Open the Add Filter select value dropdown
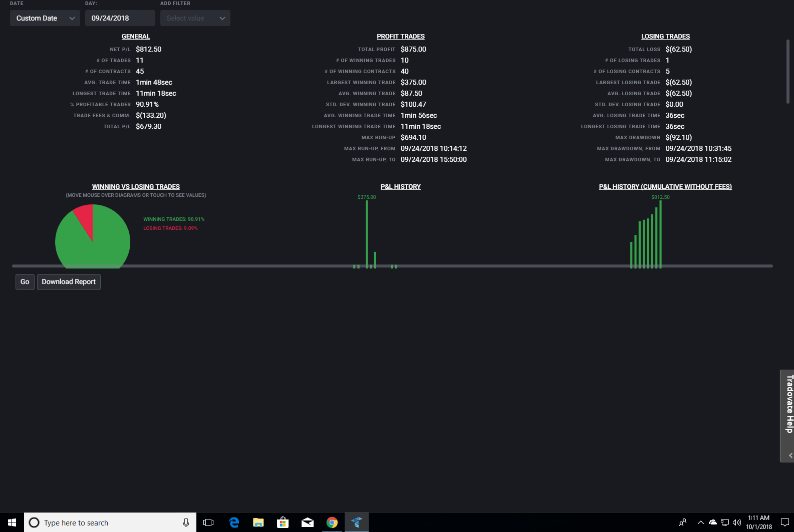794x532 pixels. click(x=195, y=18)
